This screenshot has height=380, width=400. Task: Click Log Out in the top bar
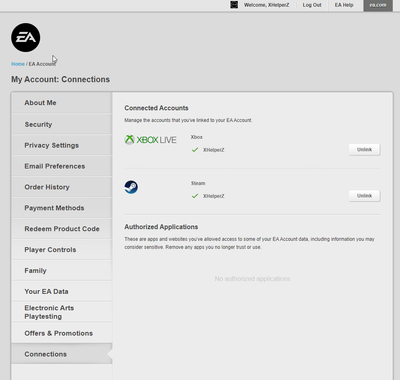click(312, 5)
